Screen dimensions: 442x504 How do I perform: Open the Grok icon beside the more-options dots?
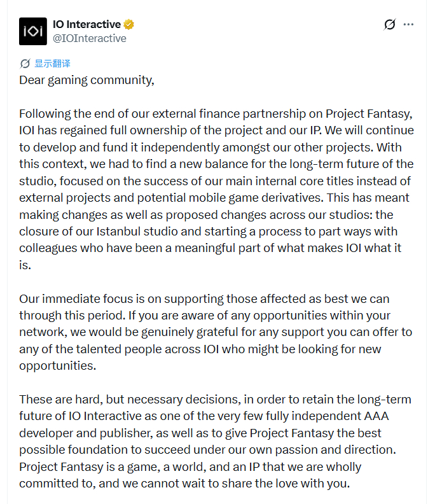(x=390, y=24)
